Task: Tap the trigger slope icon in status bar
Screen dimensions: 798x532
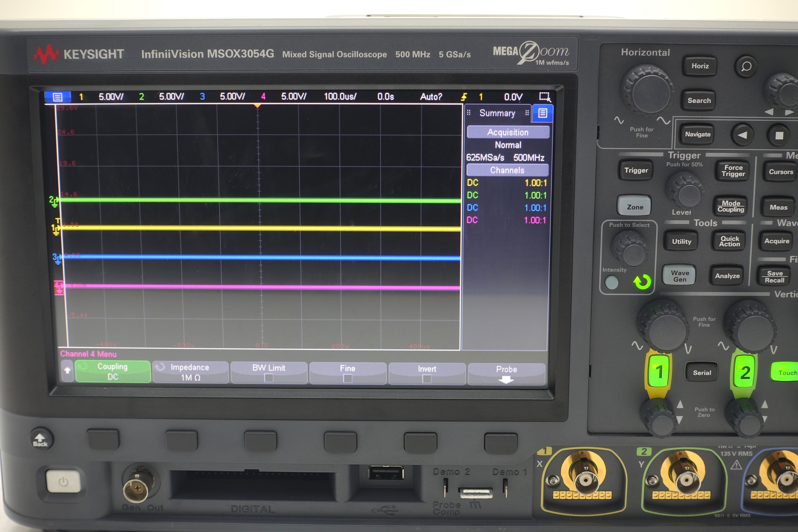Action: point(465,96)
